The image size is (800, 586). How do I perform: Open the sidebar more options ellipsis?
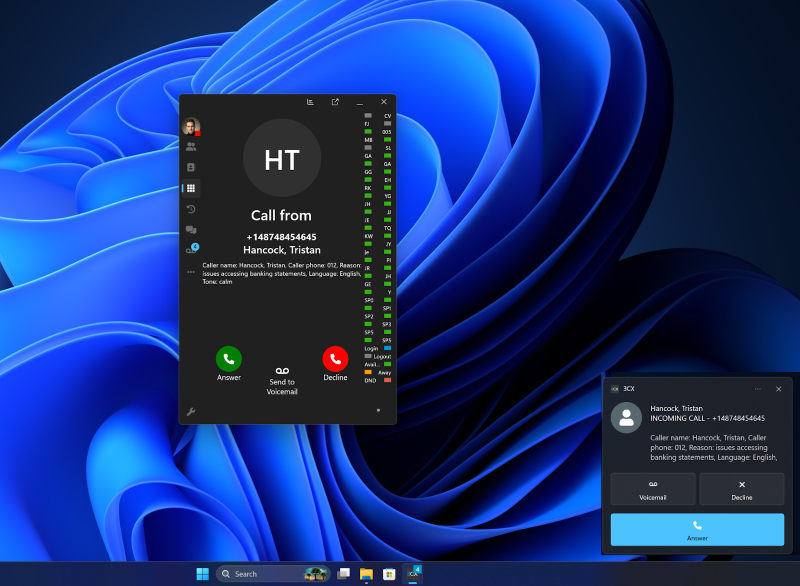click(191, 272)
